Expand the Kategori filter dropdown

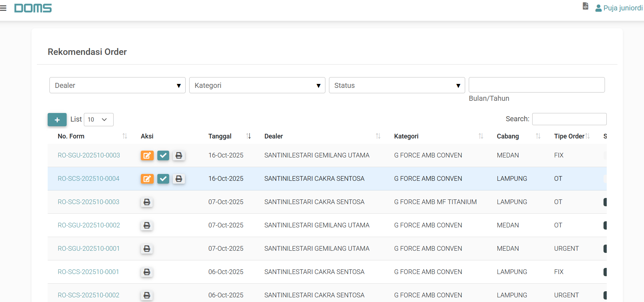click(x=257, y=85)
